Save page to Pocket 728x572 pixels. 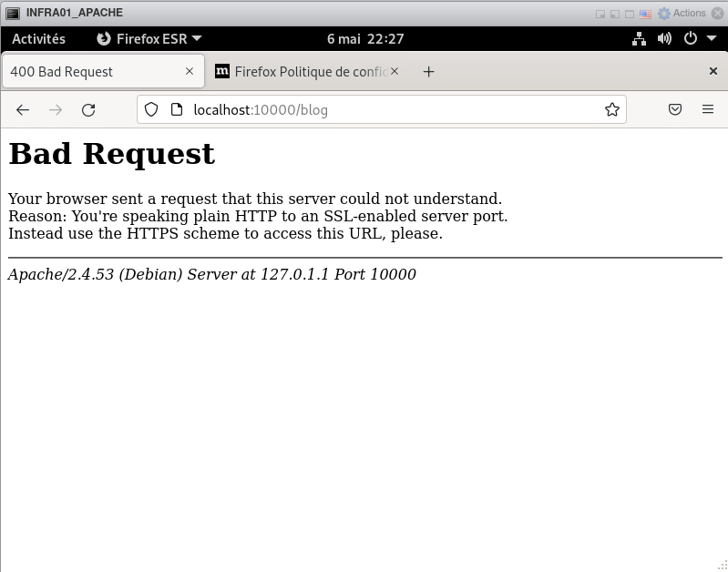pos(675,109)
